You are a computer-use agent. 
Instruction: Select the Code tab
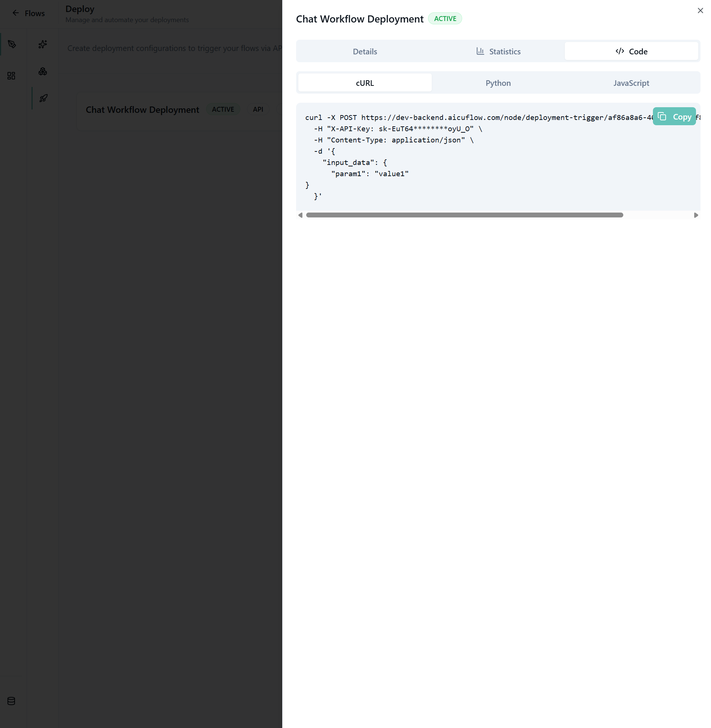pyautogui.click(x=631, y=51)
